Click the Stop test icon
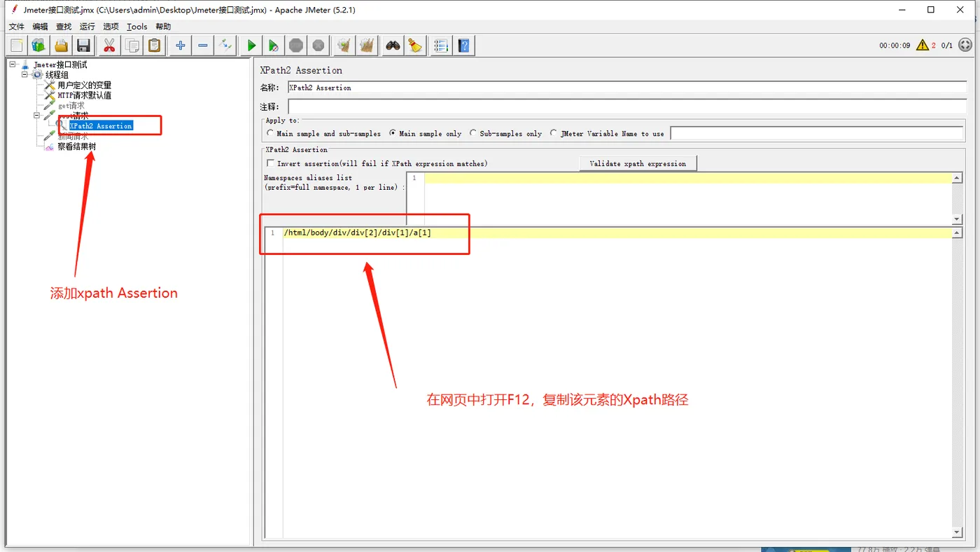Image resolution: width=980 pixels, height=552 pixels. pyautogui.click(x=296, y=46)
